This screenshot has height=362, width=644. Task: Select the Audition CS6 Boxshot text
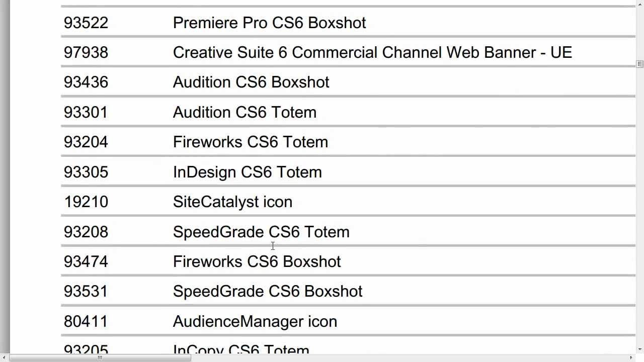tap(251, 82)
